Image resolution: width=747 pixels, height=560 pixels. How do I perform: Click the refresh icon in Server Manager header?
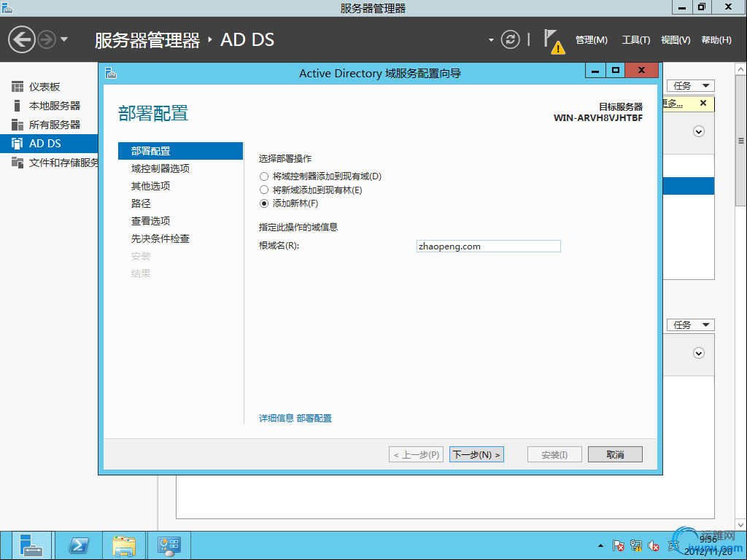(x=510, y=39)
